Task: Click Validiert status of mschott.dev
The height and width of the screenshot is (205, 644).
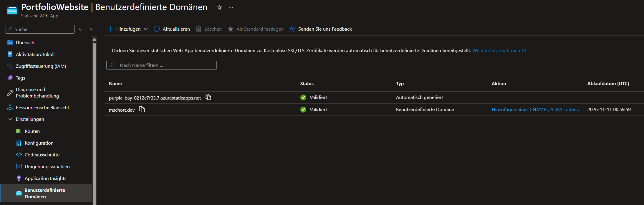Action: (x=318, y=110)
